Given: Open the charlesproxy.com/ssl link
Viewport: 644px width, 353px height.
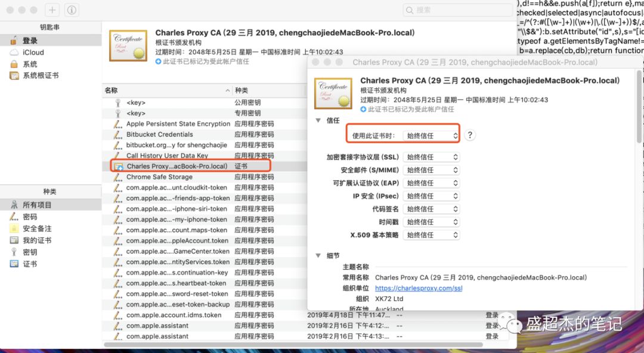Looking at the screenshot, I should pyautogui.click(x=419, y=289).
